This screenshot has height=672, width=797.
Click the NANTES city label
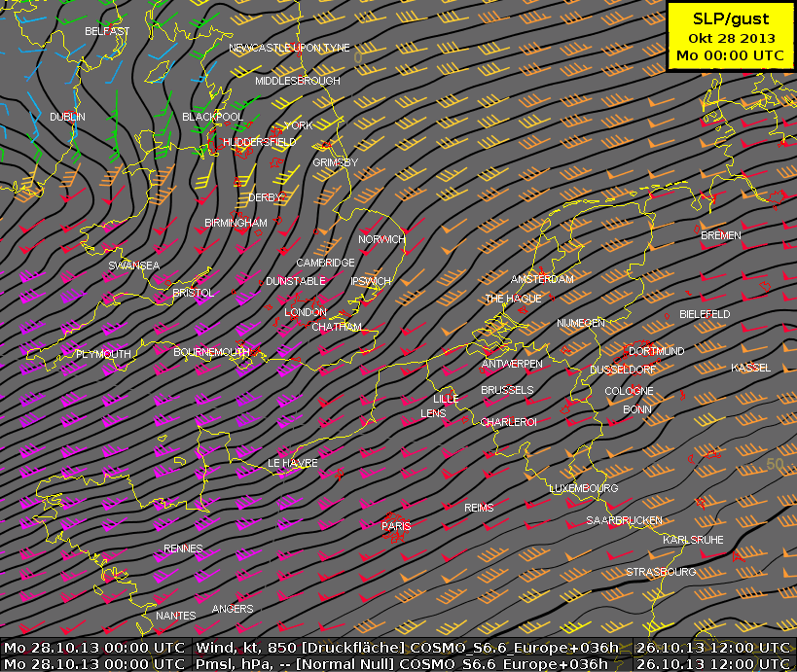(176, 616)
